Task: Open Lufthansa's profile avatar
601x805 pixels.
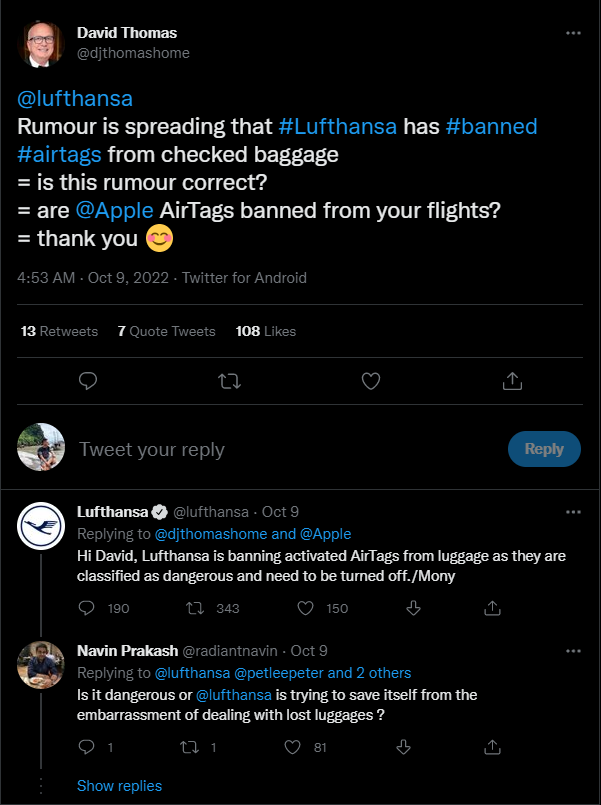Action: coord(43,525)
